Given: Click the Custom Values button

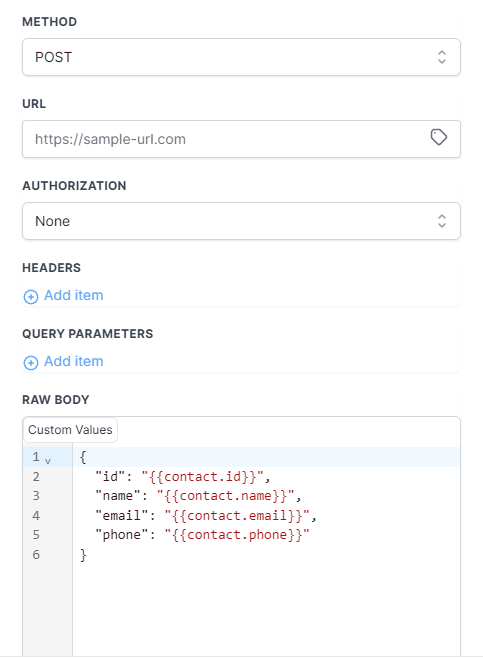Looking at the screenshot, I should (70, 430).
